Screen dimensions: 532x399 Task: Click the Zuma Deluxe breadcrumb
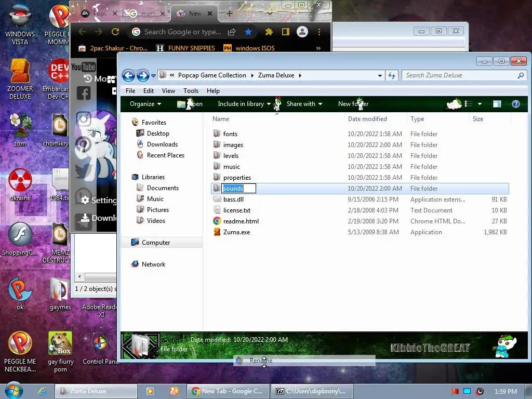[276, 75]
